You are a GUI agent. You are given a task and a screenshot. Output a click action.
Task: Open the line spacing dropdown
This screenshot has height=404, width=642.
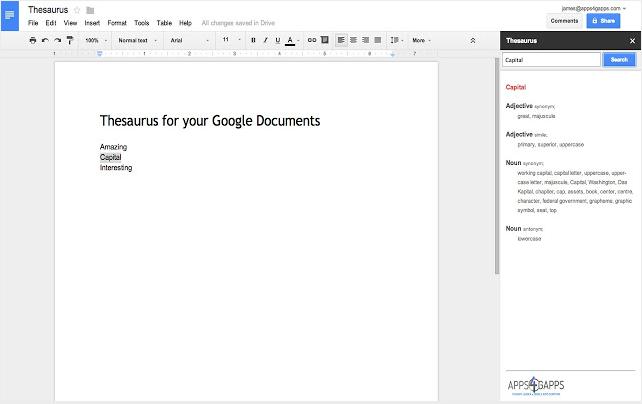[x=397, y=40]
